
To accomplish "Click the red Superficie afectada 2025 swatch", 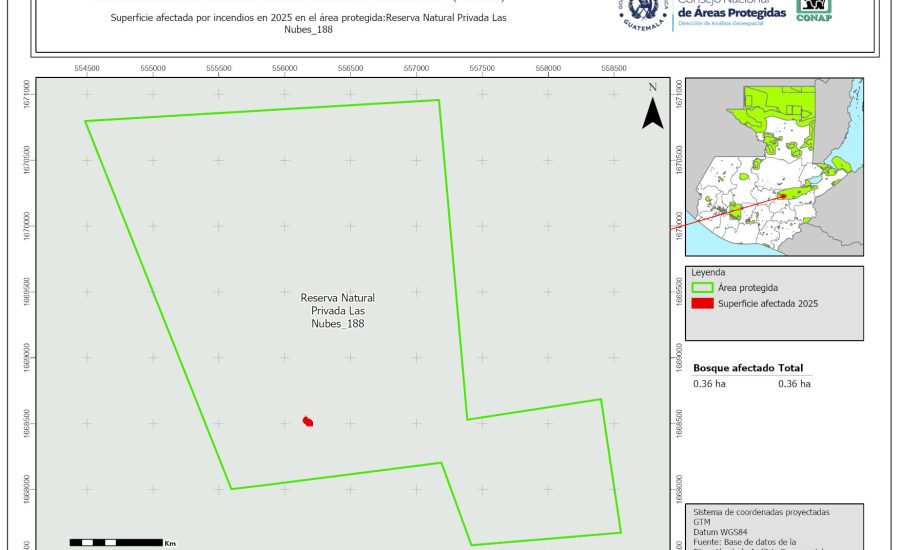I will pyautogui.click(x=701, y=303).
